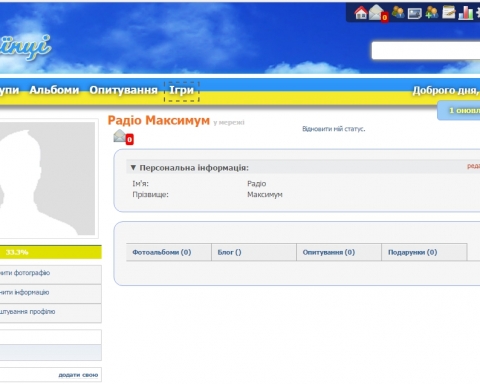Viewport: 480px width, 384px height.
Task: Click the add friends icon with green plus
Action: tap(432, 12)
